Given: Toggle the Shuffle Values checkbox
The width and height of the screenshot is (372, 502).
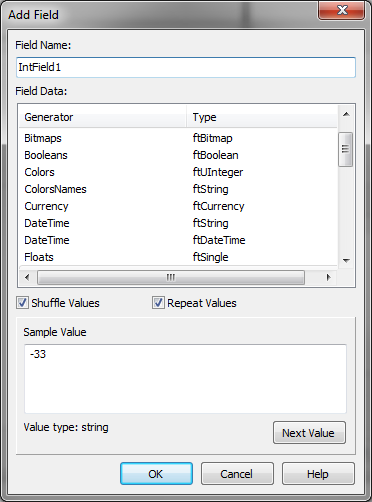Looking at the screenshot, I should tap(23, 303).
